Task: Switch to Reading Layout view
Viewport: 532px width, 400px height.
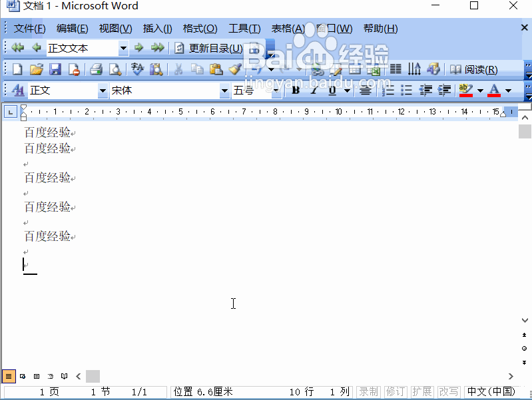Action: click(64, 376)
